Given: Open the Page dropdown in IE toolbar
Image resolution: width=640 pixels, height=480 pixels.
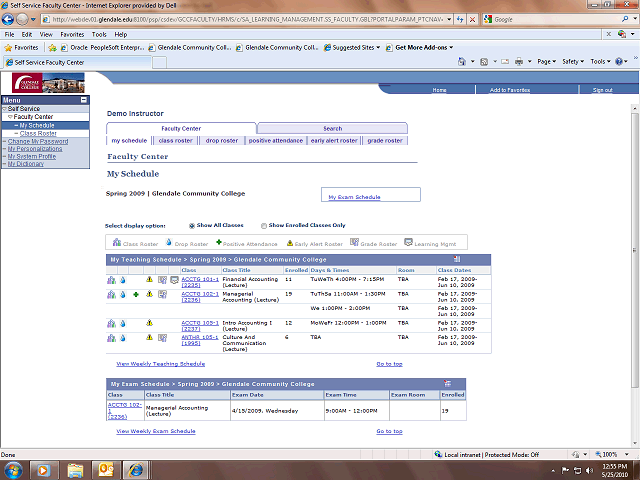Looking at the screenshot, I should pyautogui.click(x=547, y=62).
